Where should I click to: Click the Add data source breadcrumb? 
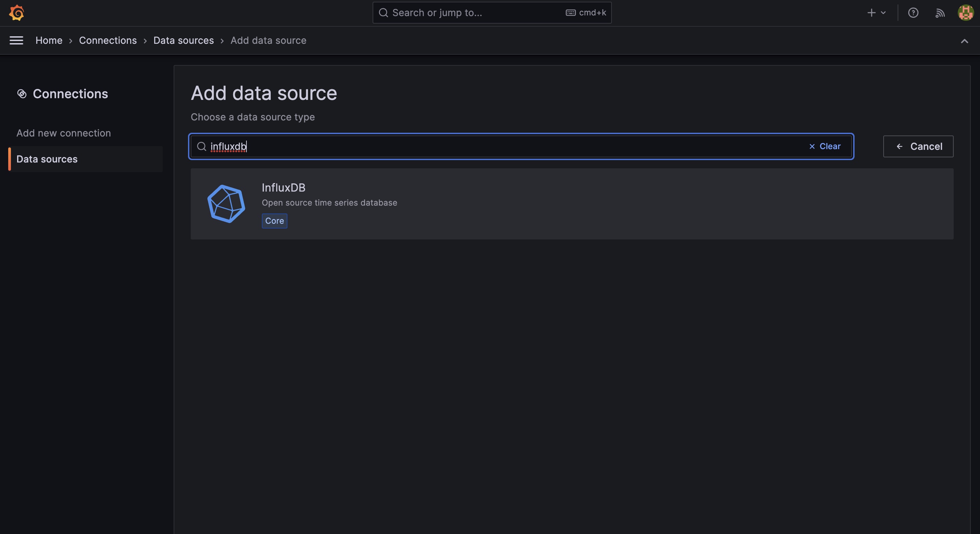tap(268, 40)
